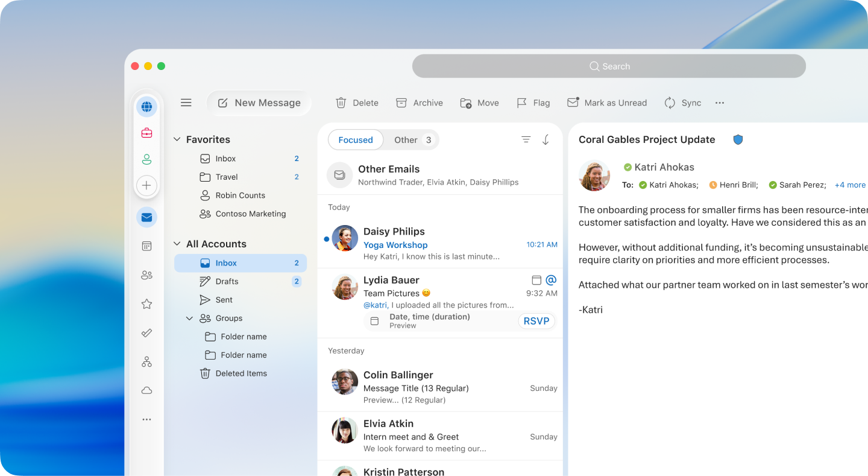Open the globe account icon in sidebar
Screen dimensions: 868x476
point(146,107)
